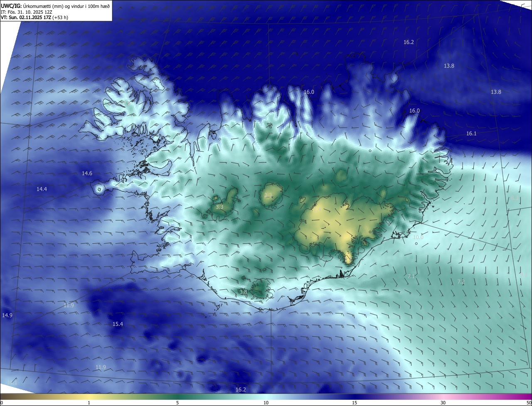The height and width of the screenshot is (406, 532).
Task: Click the 3.8 value on the southern glacier
Action: tap(243, 292)
